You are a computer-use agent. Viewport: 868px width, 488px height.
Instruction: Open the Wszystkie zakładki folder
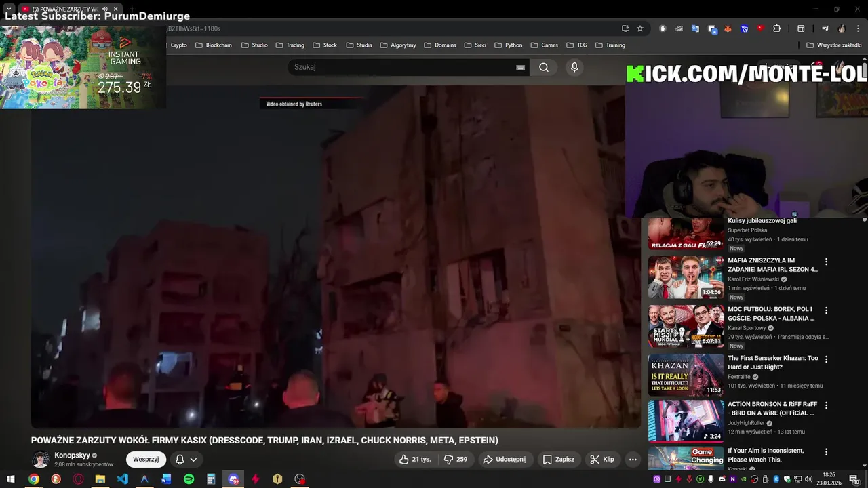833,45
